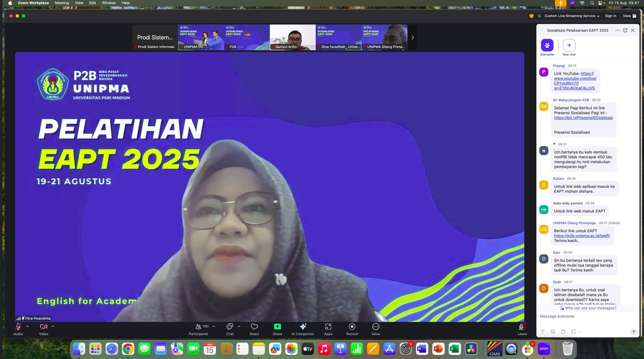Click the UNIPMA Gilang Primayoga sender name
Viewport: 644px width, 359px height.
[x=574, y=223]
